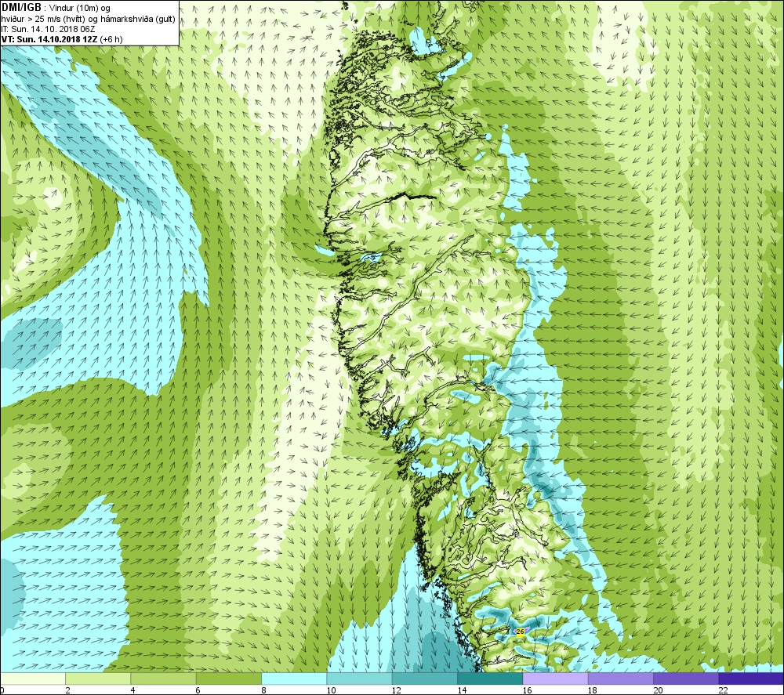Click the 'Vindur (10m) og' label

click(x=79, y=9)
